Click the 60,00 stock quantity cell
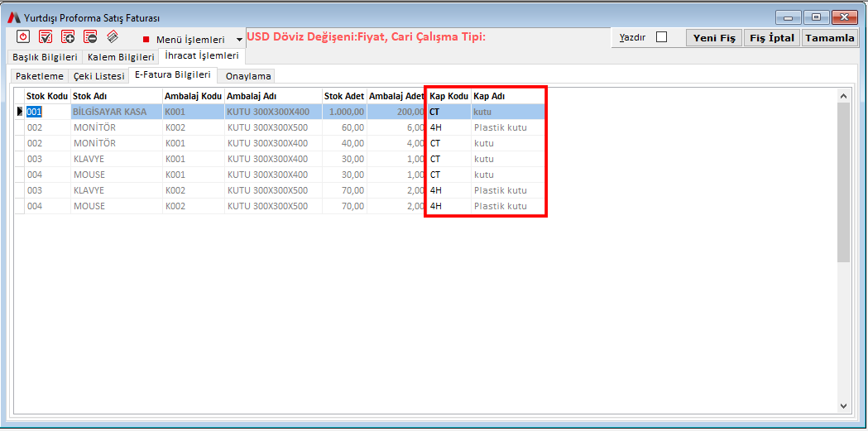This screenshot has width=868, height=431. (344, 127)
